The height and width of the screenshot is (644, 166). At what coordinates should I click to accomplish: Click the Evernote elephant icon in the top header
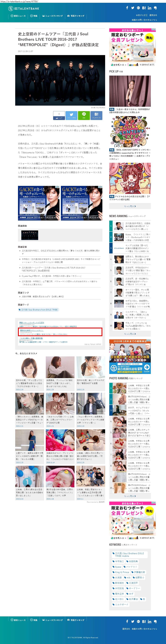(155, 8)
